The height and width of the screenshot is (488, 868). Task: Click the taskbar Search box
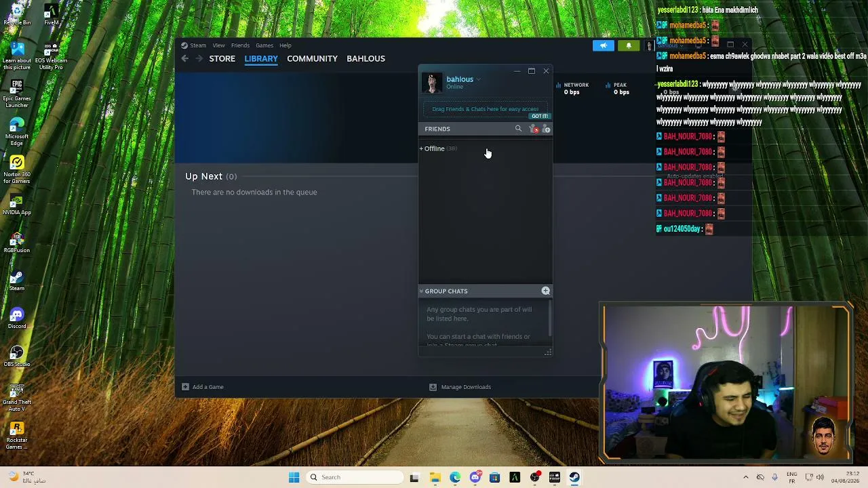[354, 477]
